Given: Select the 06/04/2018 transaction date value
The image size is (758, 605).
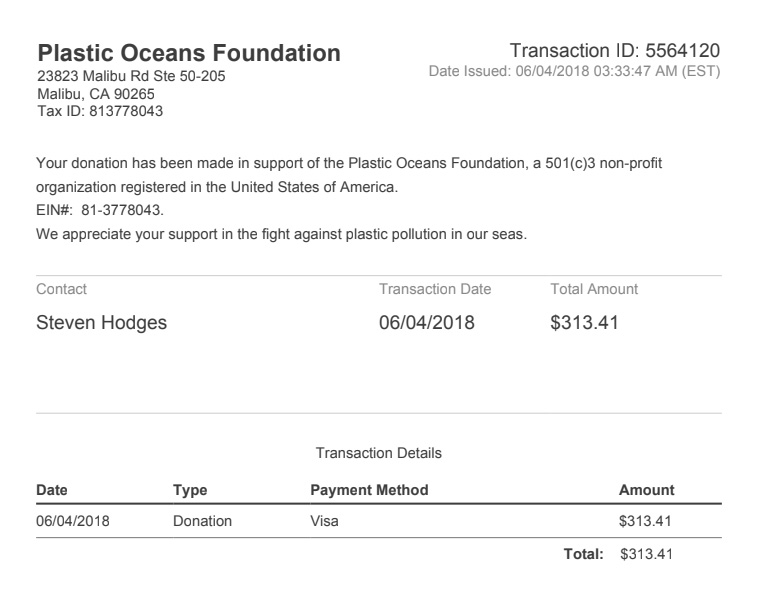Looking at the screenshot, I should 427,323.
